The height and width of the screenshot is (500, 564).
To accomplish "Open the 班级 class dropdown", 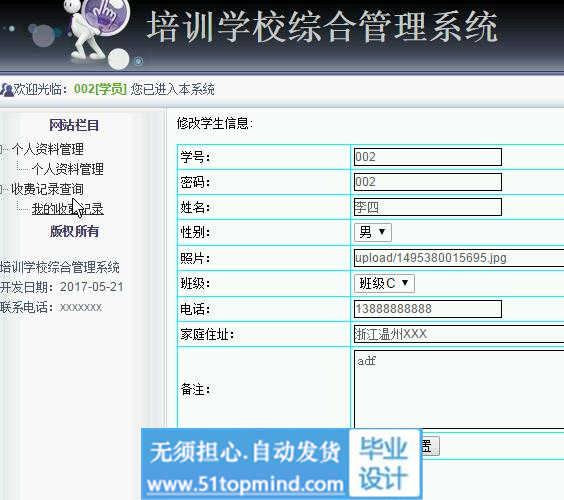I will 384,283.
